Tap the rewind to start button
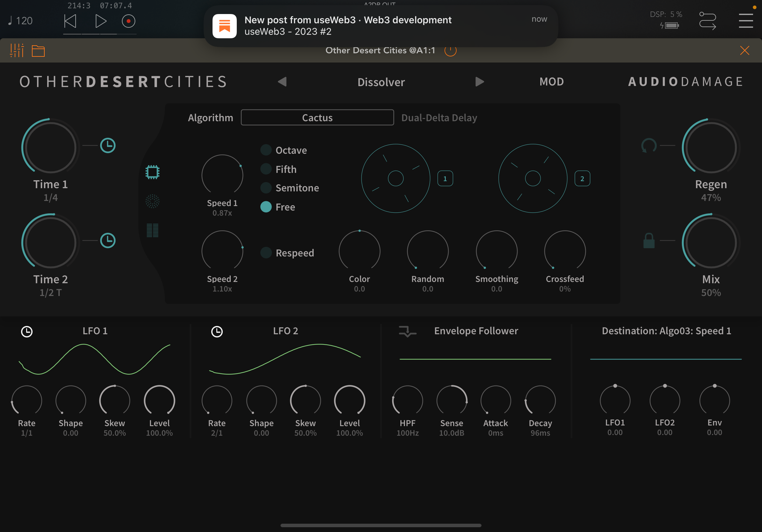 (70, 21)
